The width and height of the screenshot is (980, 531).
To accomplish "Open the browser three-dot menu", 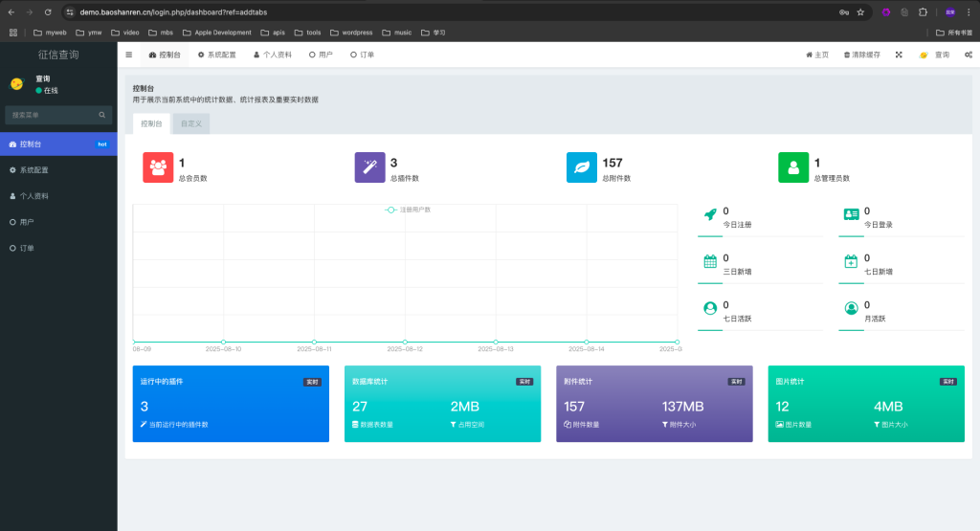I will pyautogui.click(x=969, y=11).
